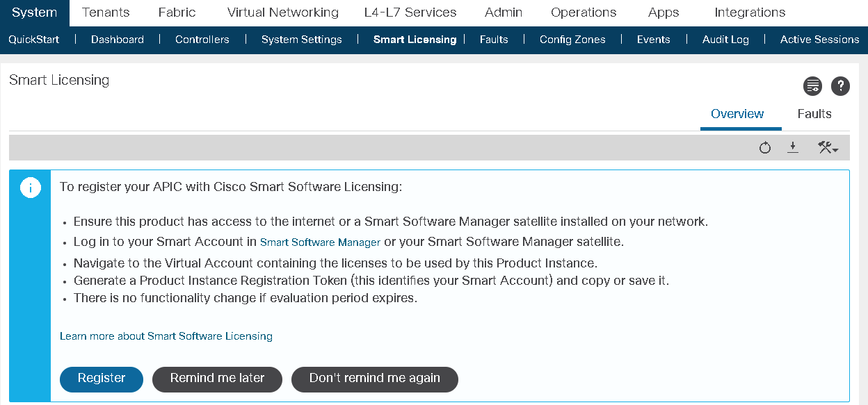Open the Integrations menu

pos(750,13)
